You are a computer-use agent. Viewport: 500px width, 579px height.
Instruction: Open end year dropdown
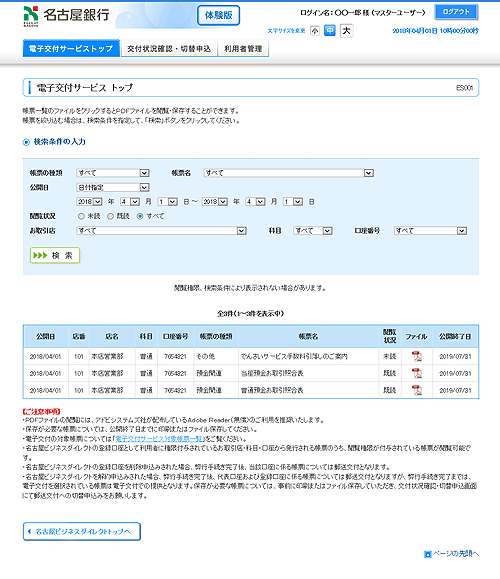(215, 202)
